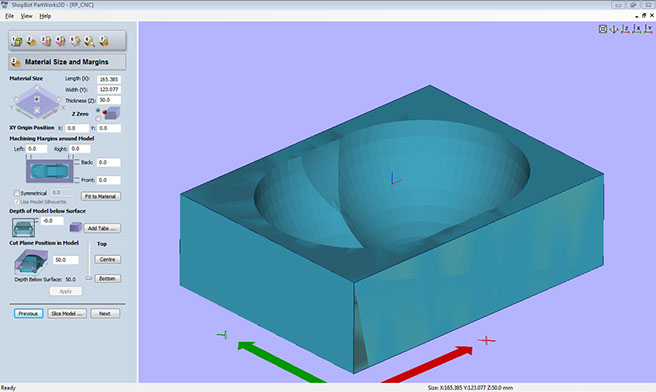Click the purple block icon beside Add Tabs
The height and width of the screenshot is (392, 656).
coord(76,227)
